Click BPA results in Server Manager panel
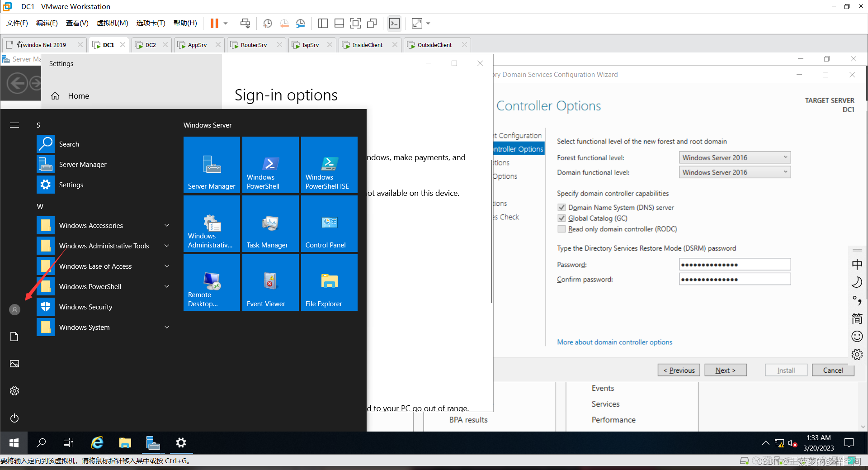868x470 pixels. pos(468,420)
